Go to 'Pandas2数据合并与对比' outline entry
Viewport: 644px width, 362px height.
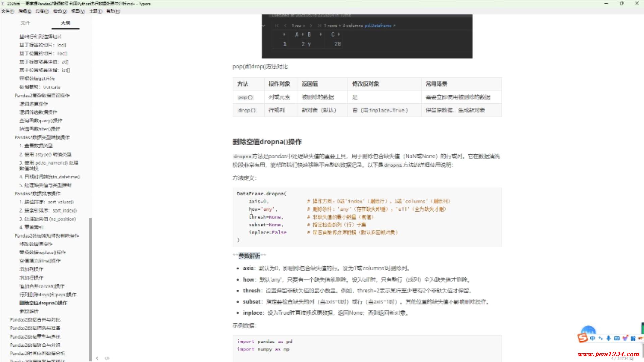[x=35, y=320]
